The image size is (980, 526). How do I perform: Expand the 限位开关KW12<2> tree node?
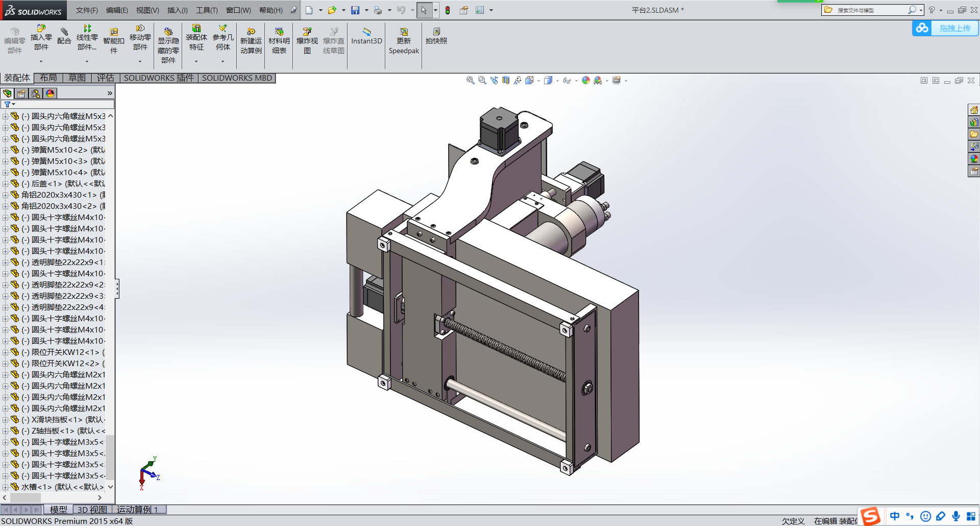pyautogui.click(x=5, y=364)
